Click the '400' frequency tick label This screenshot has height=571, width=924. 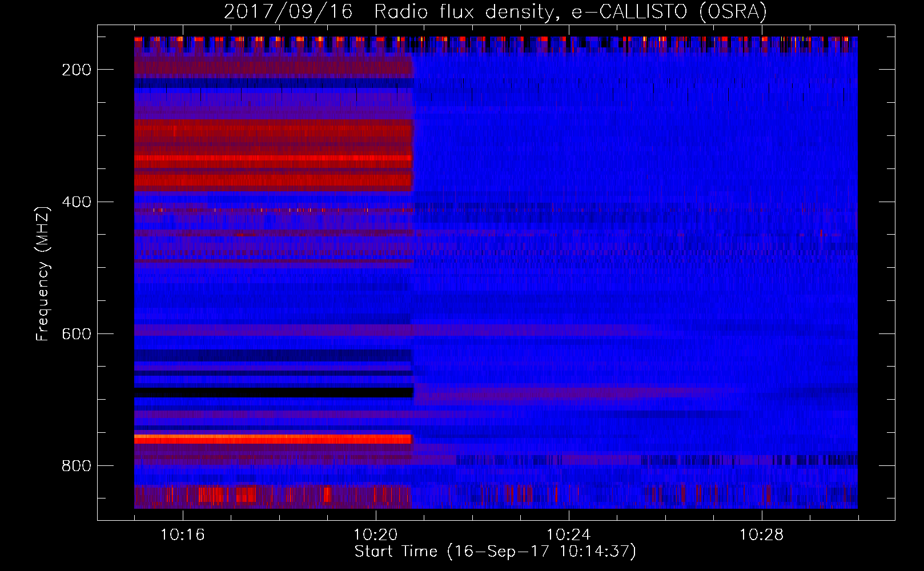[x=77, y=202]
